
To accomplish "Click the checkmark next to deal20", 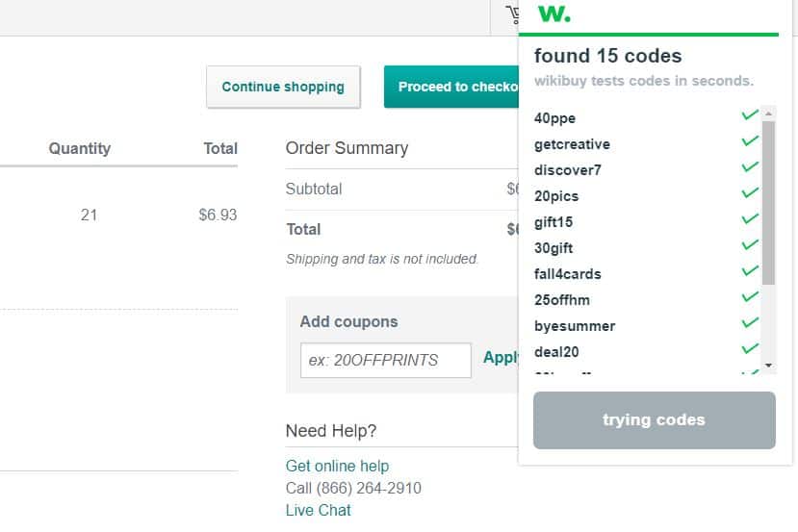I will tap(750, 348).
